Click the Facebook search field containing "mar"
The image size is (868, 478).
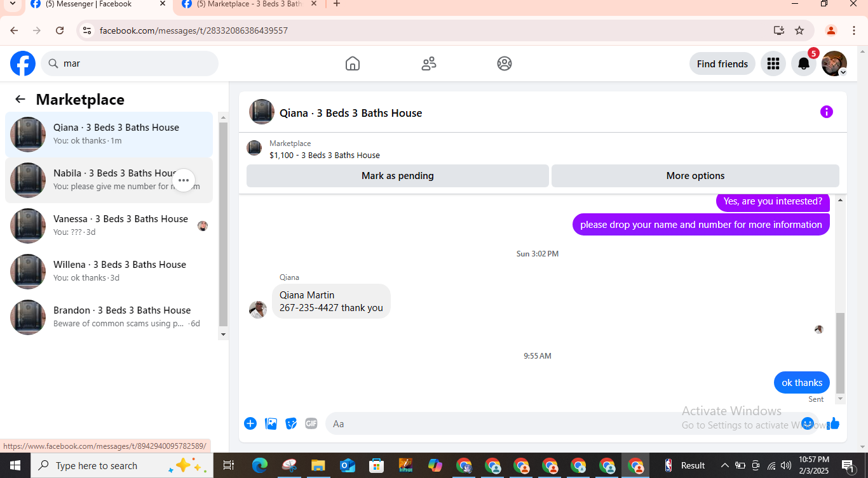[x=130, y=63]
